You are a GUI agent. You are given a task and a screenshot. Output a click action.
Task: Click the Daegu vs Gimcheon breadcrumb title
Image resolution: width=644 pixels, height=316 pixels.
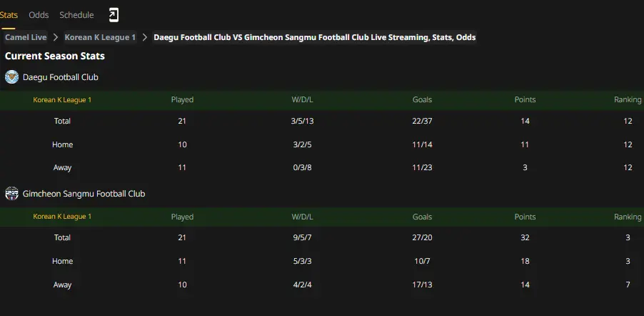coord(315,37)
